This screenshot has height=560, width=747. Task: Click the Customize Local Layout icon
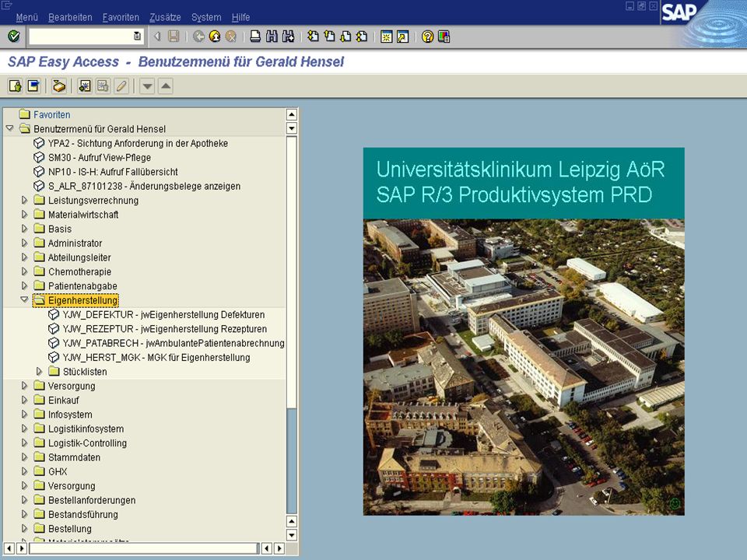point(444,37)
